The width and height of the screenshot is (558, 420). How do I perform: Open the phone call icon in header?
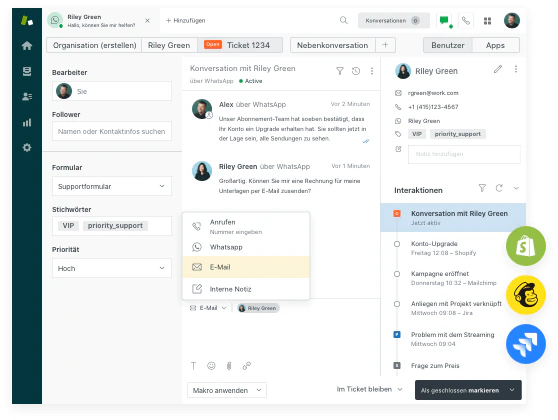[x=465, y=21]
